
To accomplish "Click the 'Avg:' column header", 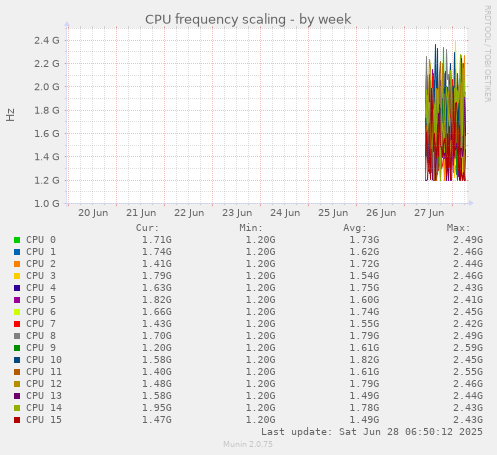I will point(355,228).
